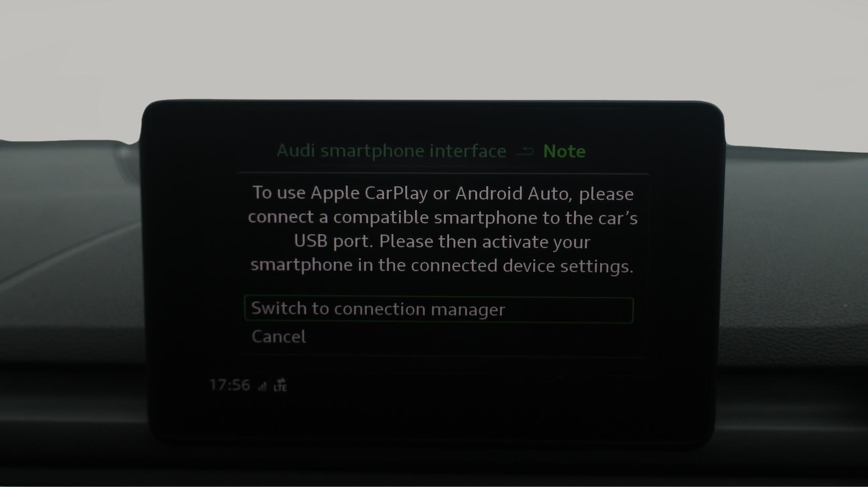Tap the back arrow icon beside Note
Viewport: 868px width, 487px height.
point(524,151)
